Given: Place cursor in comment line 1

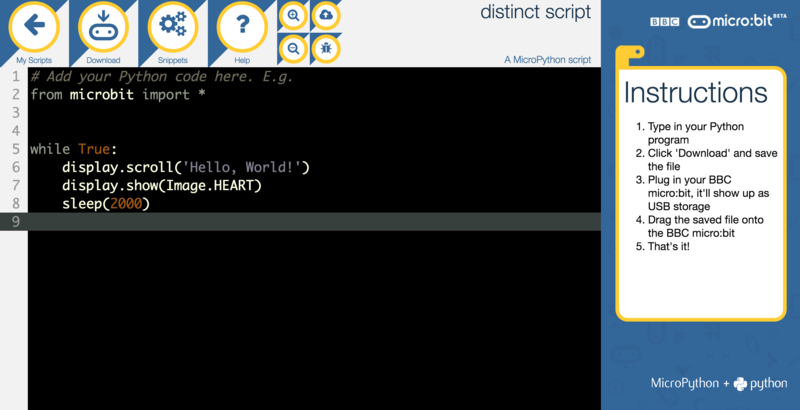Looking at the screenshot, I should coord(162,76).
